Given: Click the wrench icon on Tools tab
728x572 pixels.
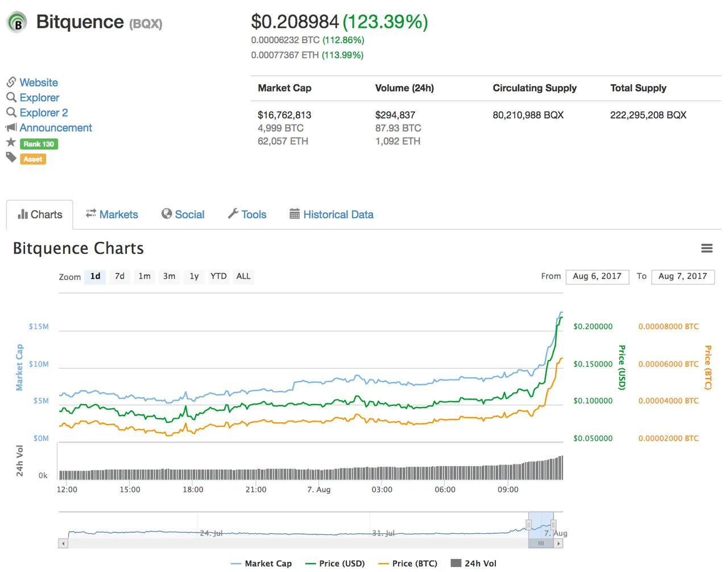Looking at the screenshot, I should click(233, 213).
